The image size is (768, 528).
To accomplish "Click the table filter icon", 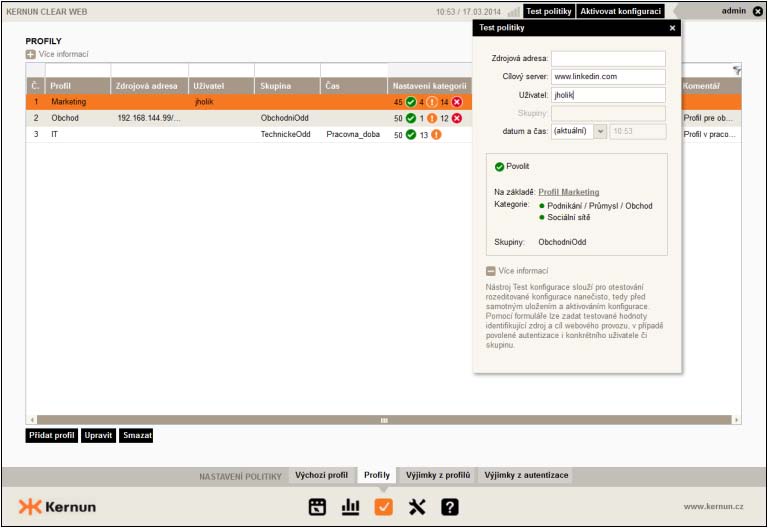I will 736,71.
